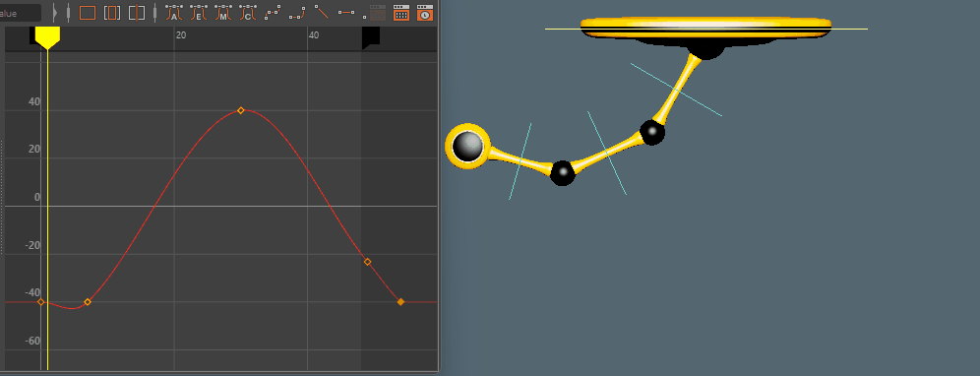Apply Auto Ease tangents (E icon)
Image resolution: width=980 pixels, height=376 pixels.
tap(198, 13)
